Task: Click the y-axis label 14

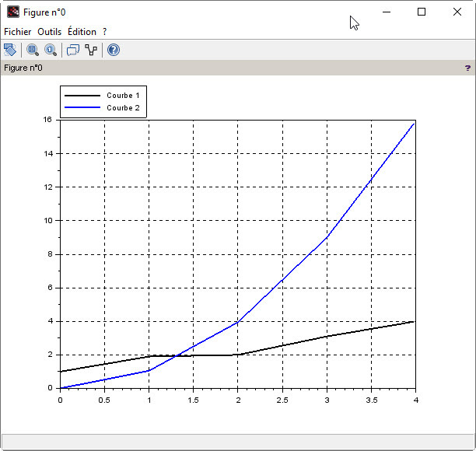Action: click(47, 153)
